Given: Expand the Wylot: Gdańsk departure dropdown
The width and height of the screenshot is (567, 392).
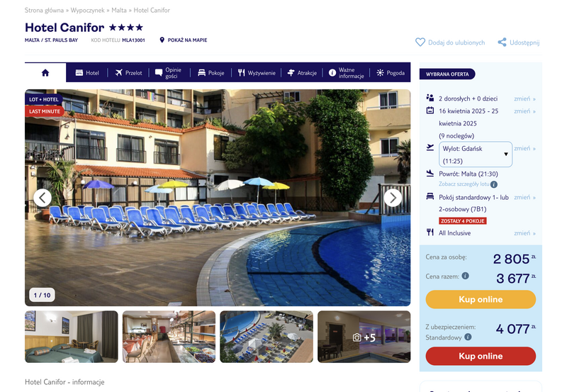Looking at the screenshot, I should pos(476,155).
